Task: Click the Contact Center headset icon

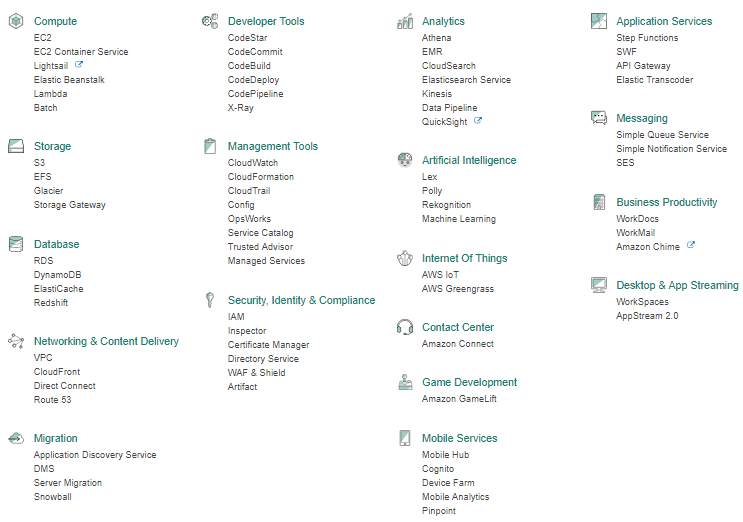Action: point(405,327)
